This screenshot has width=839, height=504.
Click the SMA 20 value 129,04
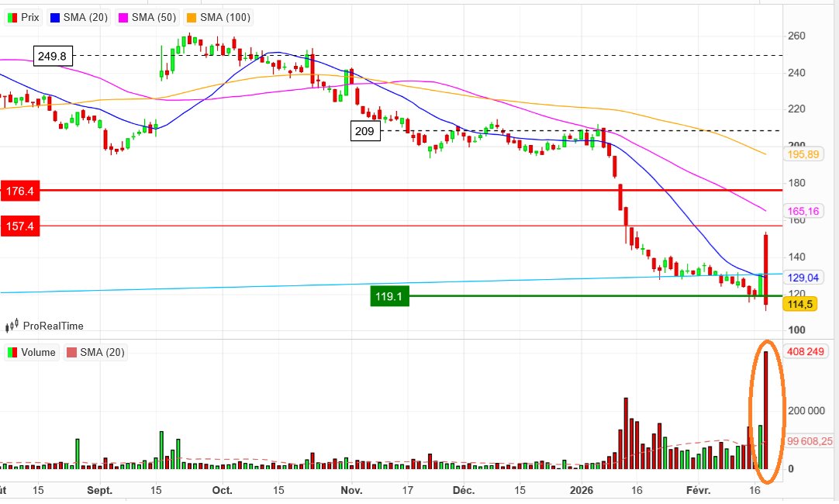pos(803,278)
